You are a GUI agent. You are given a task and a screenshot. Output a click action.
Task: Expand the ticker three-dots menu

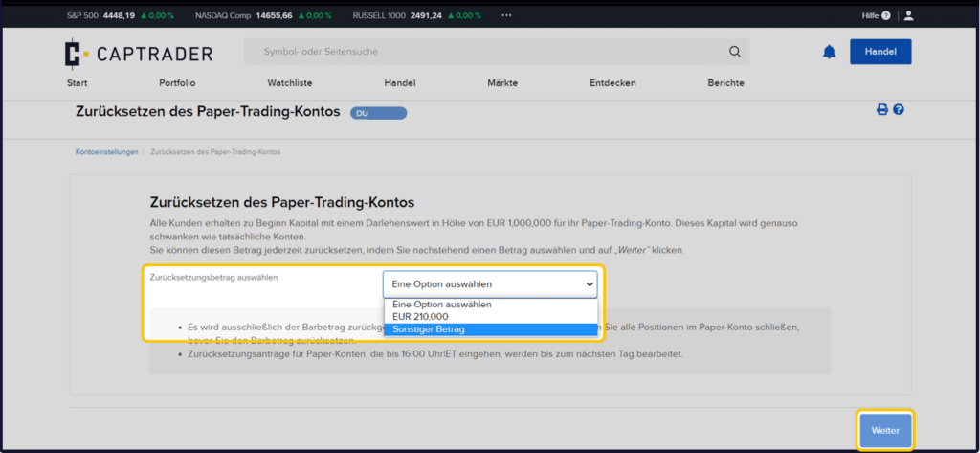506,15
